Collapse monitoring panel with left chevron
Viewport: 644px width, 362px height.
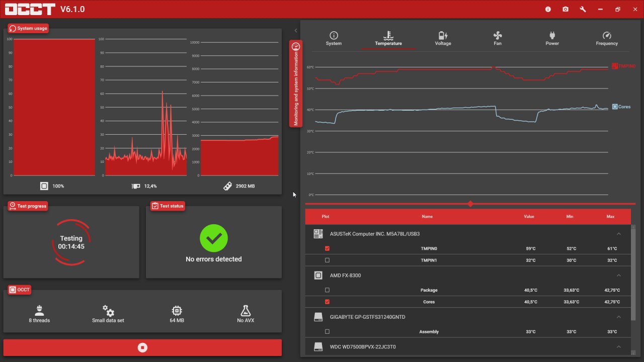coord(296,31)
